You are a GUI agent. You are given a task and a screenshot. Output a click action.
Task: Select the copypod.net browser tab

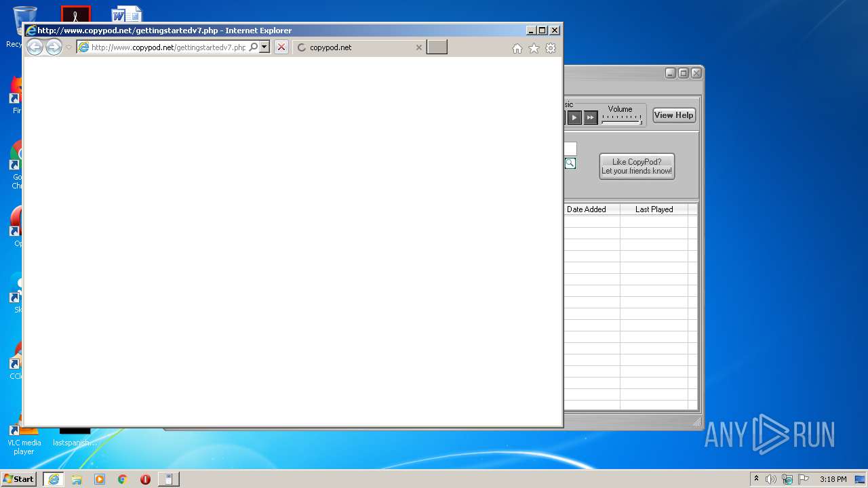[359, 47]
